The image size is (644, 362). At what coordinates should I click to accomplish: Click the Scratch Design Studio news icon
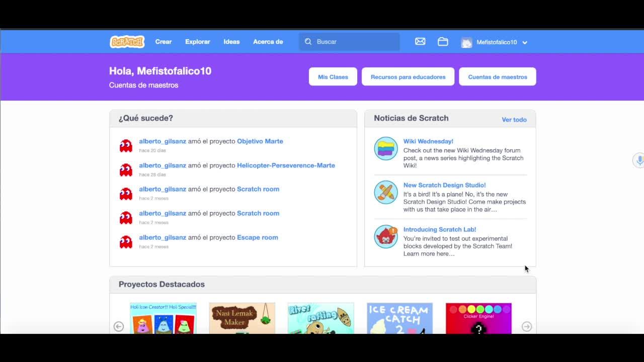click(386, 193)
